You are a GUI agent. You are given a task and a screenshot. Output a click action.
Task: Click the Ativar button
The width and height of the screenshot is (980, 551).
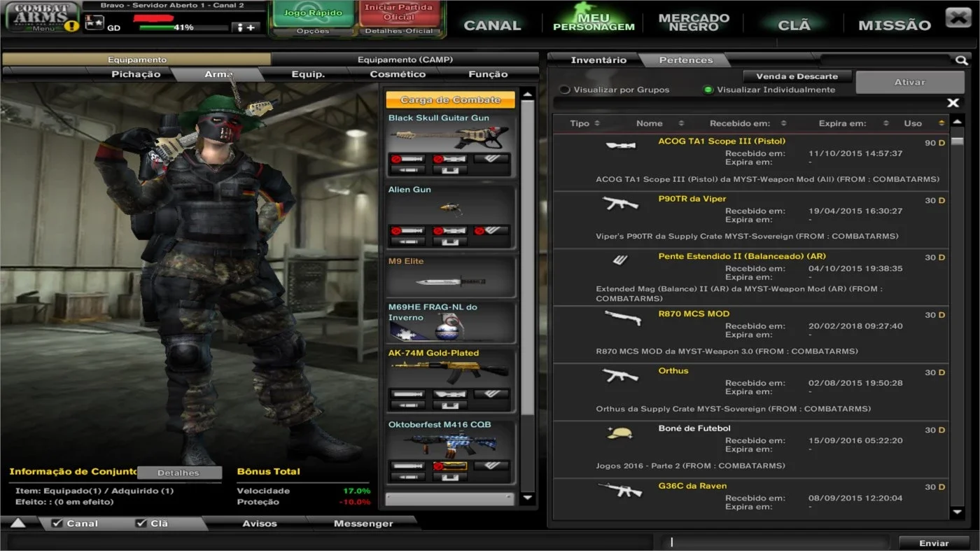pos(909,82)
